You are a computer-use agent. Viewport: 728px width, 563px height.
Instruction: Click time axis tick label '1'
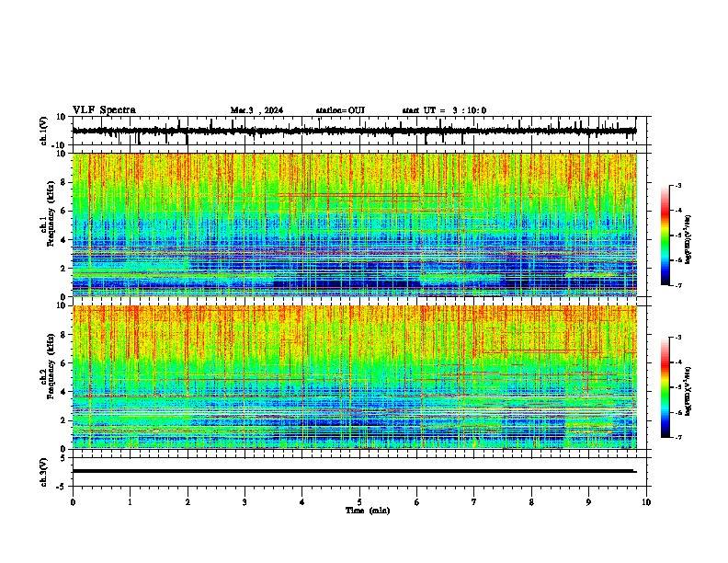click(130, 502)
